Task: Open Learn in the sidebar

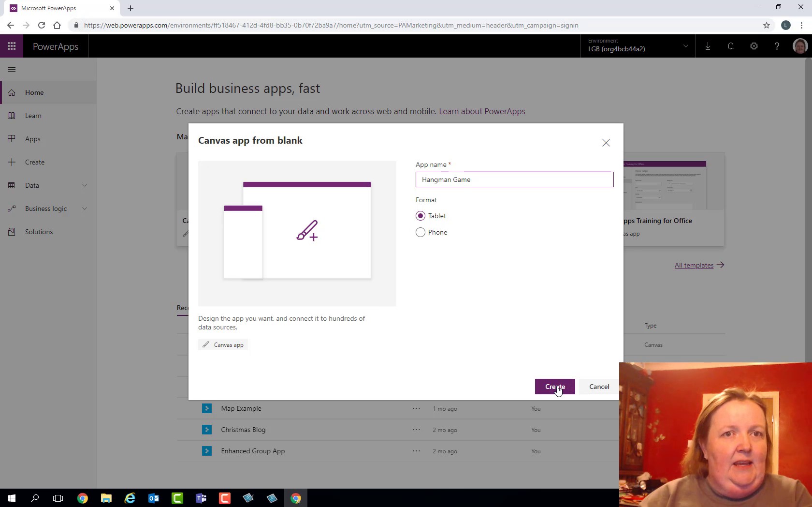Action: coord(48,116)
